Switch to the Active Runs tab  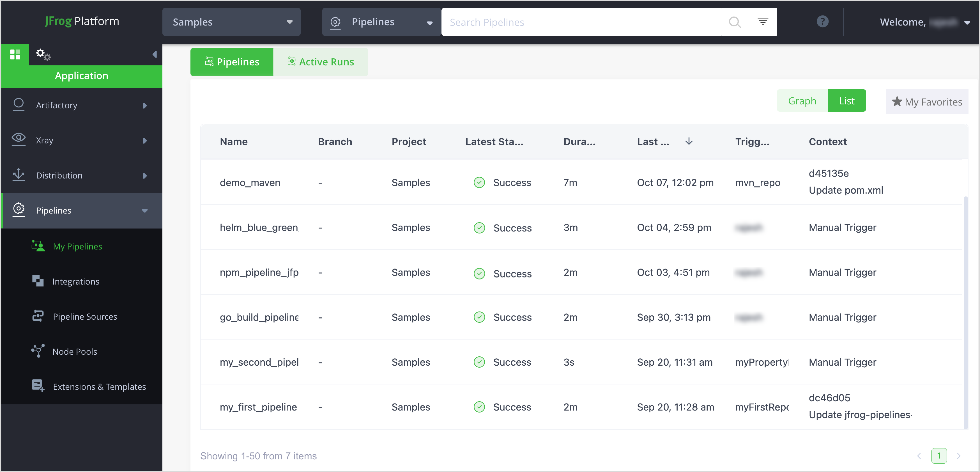321,62
